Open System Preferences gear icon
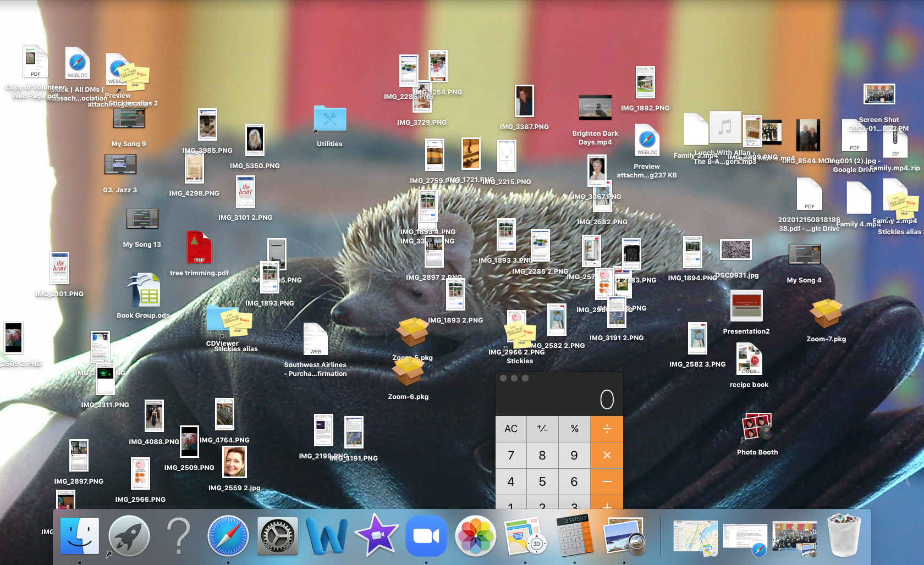 278,535
